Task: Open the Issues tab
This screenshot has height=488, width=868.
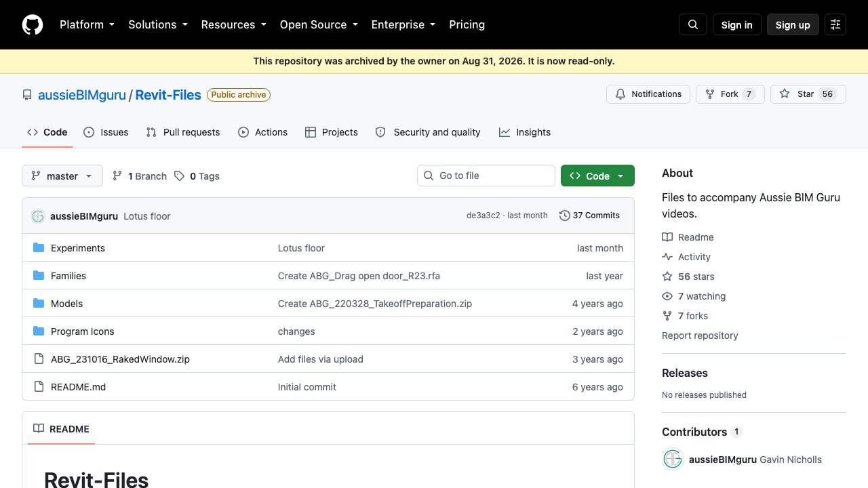Action: (106, 132)
